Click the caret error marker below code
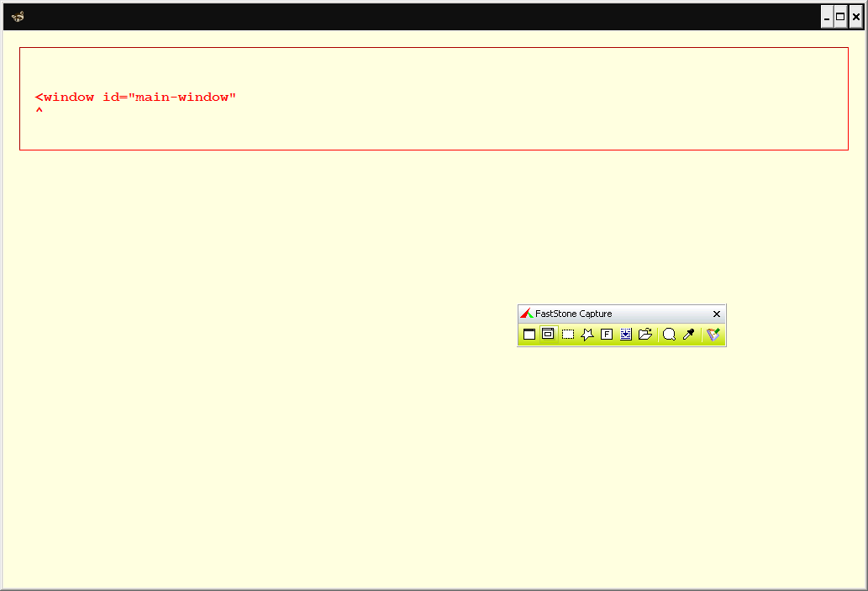This screenshot has height=591, width=868. tap(39, 110)
